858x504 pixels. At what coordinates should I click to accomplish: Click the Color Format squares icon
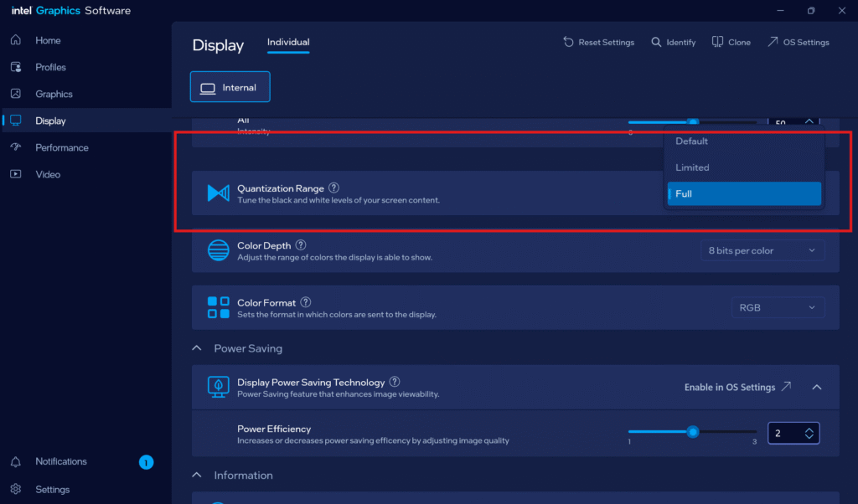point(219,307)
